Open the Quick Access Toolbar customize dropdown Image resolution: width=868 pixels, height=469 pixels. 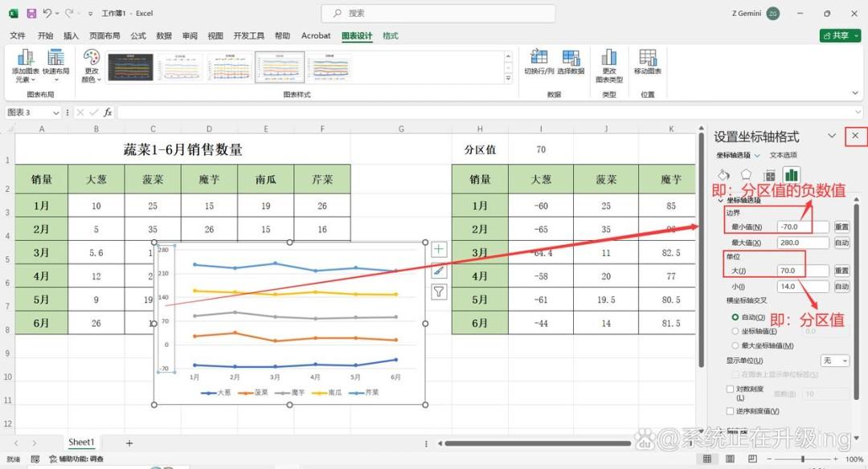[x=90, y=14]
